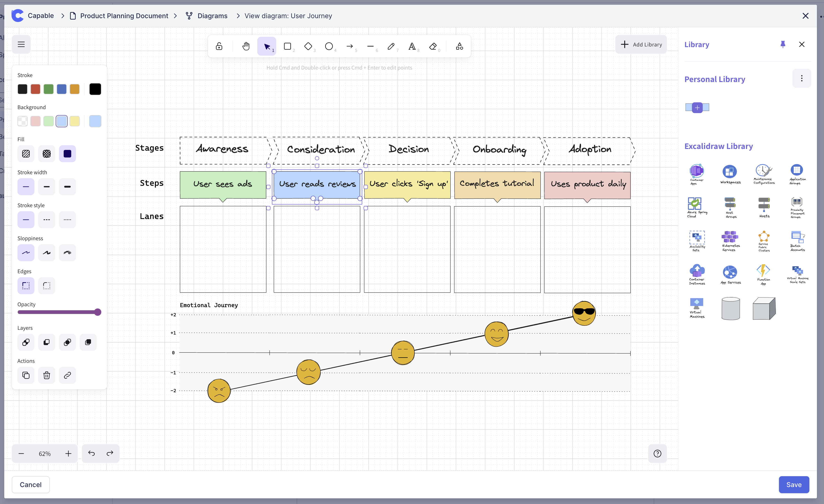Toggle the keep tool locked icon
The height and width of the screenshot is (504, 824).
point(219,46)
